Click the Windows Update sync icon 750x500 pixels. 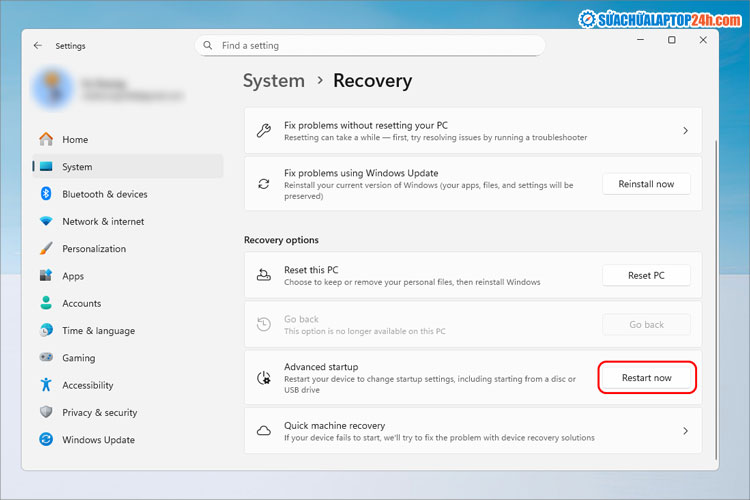[x=46, y=439]
